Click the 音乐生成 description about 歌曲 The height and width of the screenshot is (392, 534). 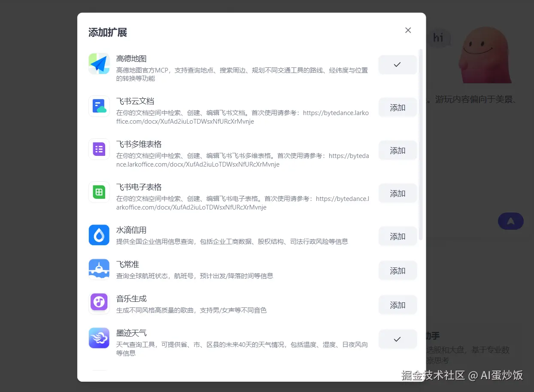[x=191, y=310]
